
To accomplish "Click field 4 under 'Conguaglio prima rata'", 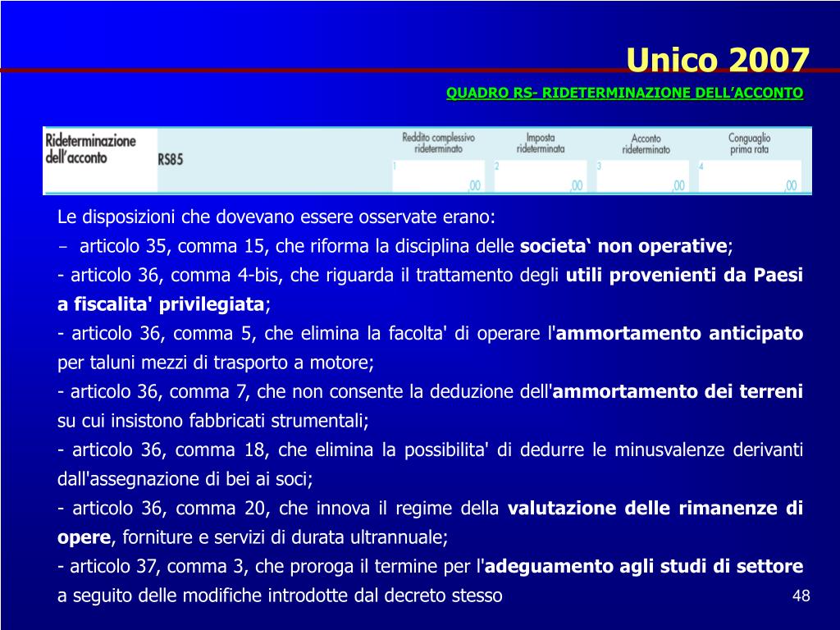I will tap(750, 176).
